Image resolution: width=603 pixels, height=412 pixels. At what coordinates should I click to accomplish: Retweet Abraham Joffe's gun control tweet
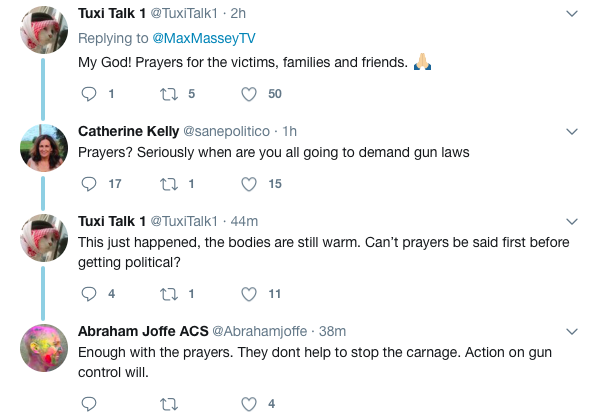[169, 404]
